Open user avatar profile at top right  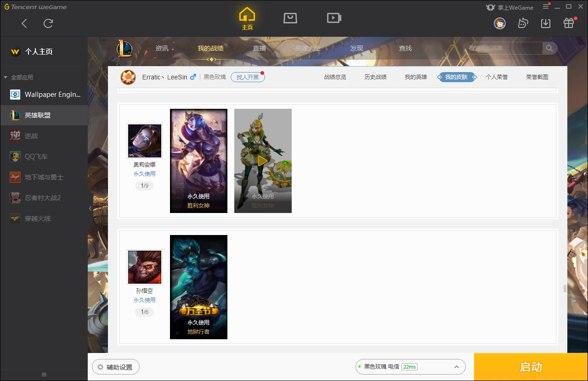point(500,23)
